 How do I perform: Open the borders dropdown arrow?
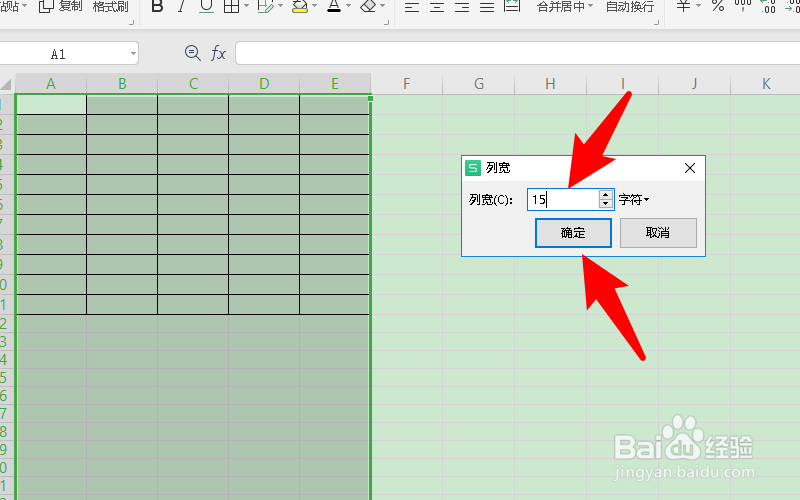[246, 6]
